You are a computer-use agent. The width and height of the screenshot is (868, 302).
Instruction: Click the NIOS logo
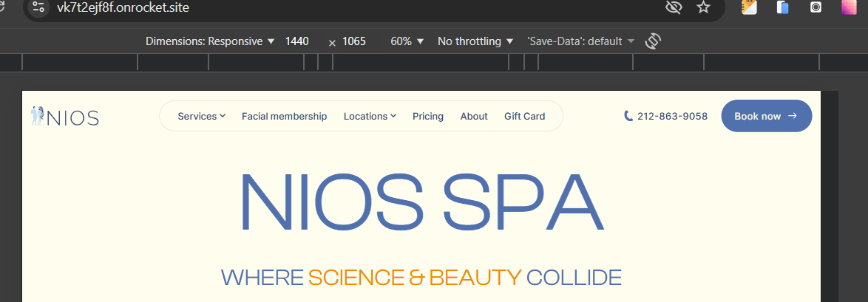click(x=65, y=116)
